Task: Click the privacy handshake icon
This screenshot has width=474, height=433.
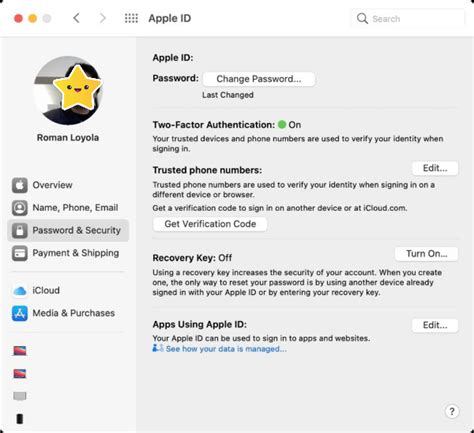Action: [x=158, y=348]
